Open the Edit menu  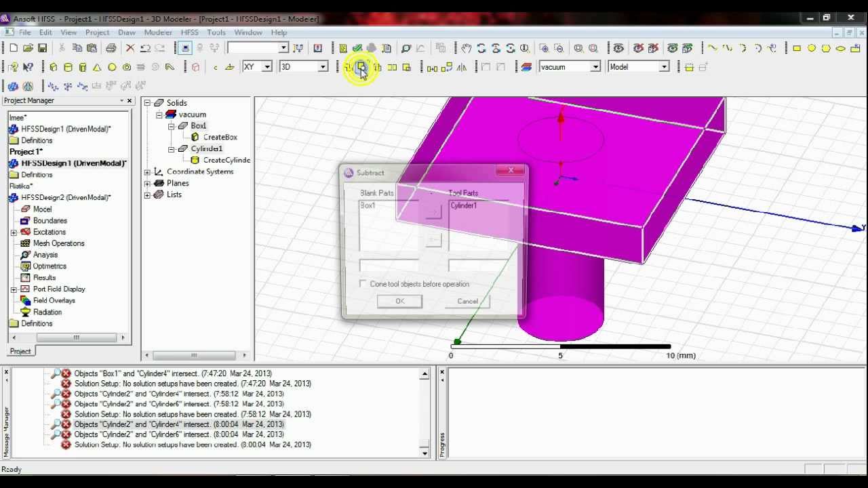pyautogui.click(x=45, y=33)
